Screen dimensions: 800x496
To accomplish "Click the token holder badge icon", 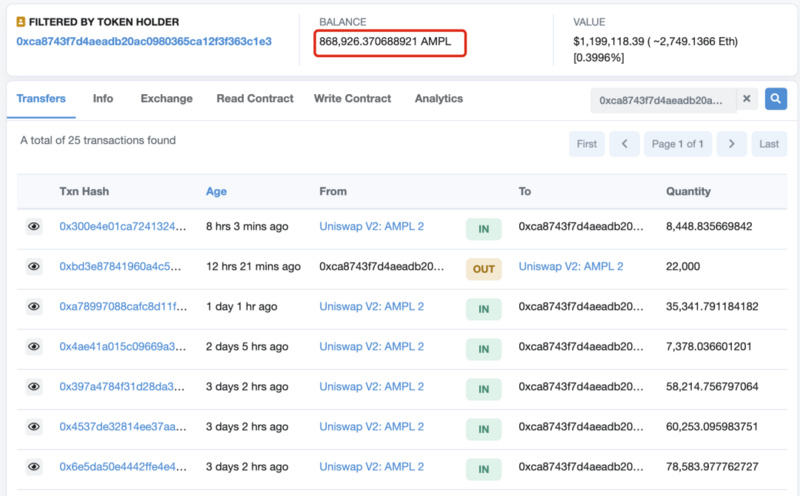I will click(x=21, y=22).
